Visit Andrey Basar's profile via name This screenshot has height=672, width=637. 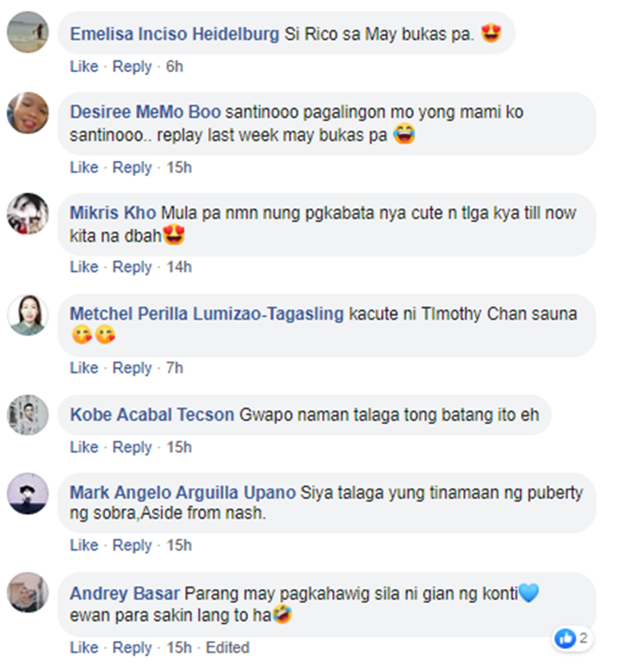(x=125, y=594)
